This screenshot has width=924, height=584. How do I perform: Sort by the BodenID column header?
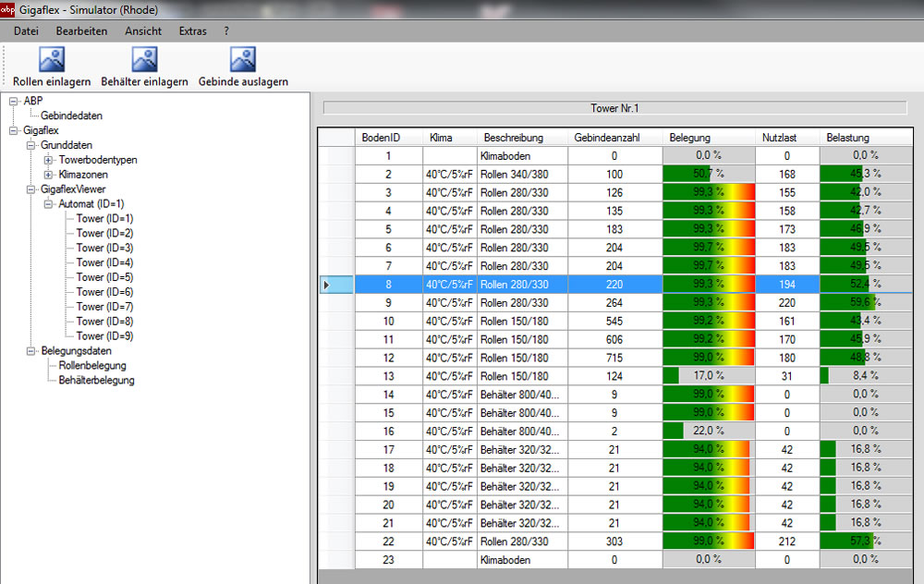(x=389, y=138)
